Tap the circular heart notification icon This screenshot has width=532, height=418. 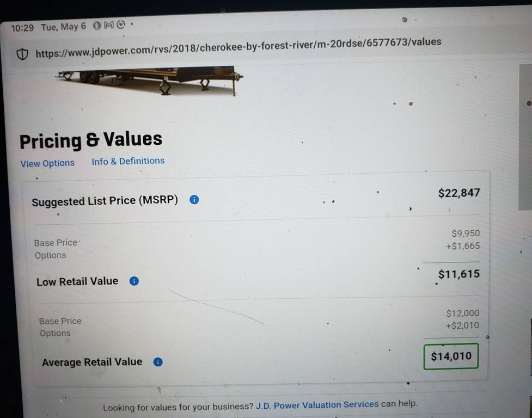tap(121, 24)
